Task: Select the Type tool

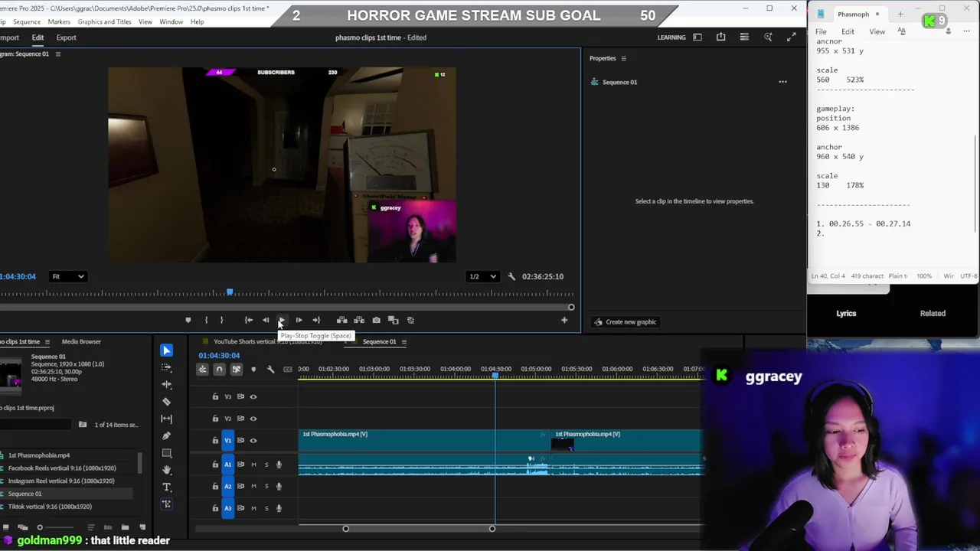Action: pyautogui.click(x=166, y=487)
